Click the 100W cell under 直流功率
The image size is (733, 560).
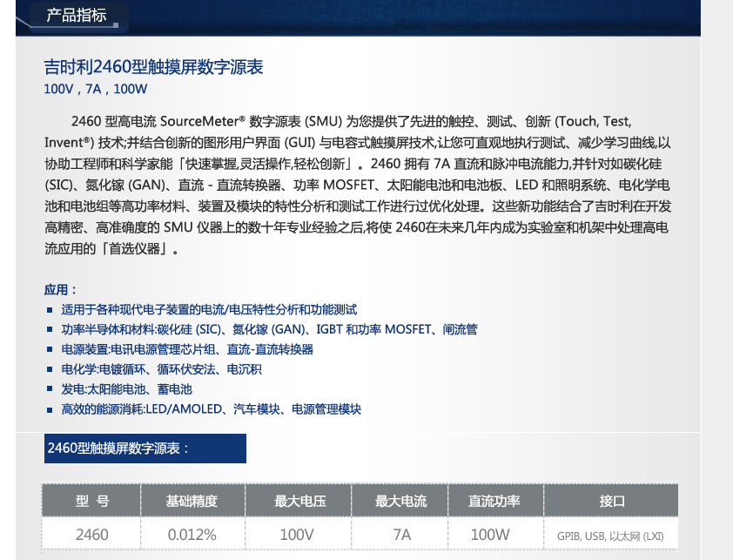click(495, 534)
